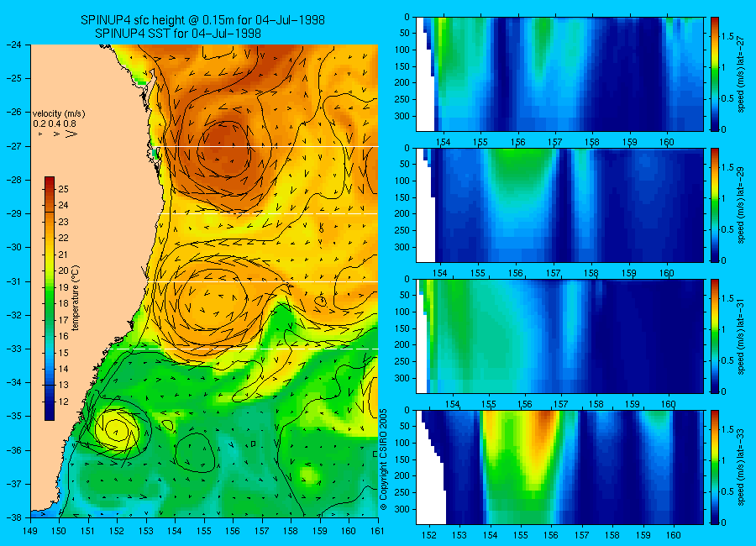
Task: Click the largest 0.8 m/s reference arrow
Action: pos(71,134)
